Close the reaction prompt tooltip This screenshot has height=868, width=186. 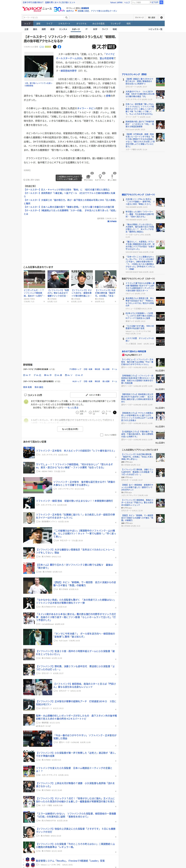pos(81,176)
